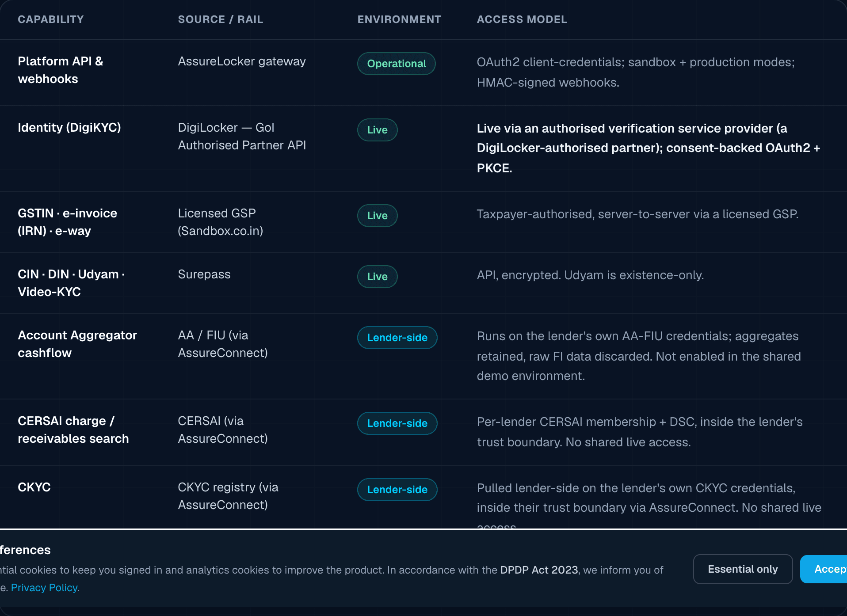Select the Identity (DigiKYC) capability

tap(69, 127)
